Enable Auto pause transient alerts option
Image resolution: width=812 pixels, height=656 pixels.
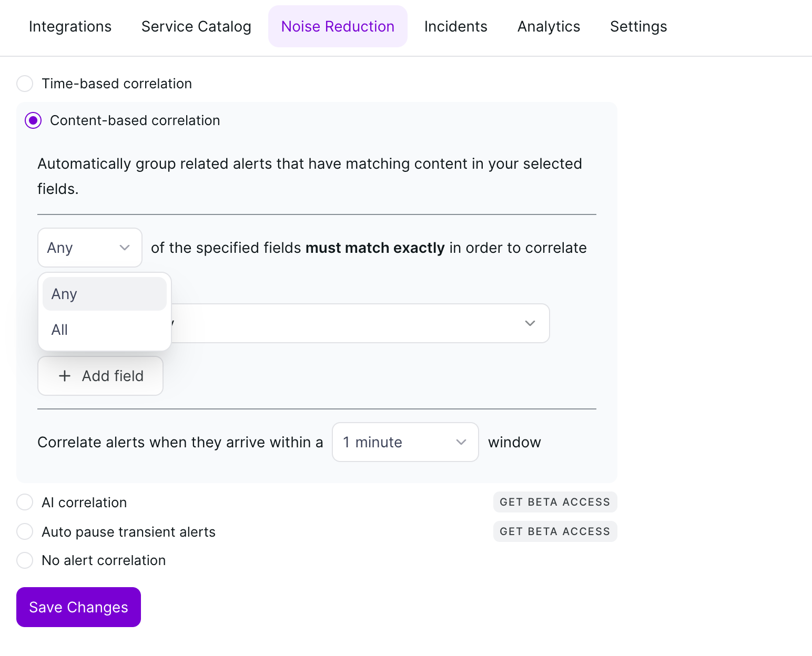25,532
